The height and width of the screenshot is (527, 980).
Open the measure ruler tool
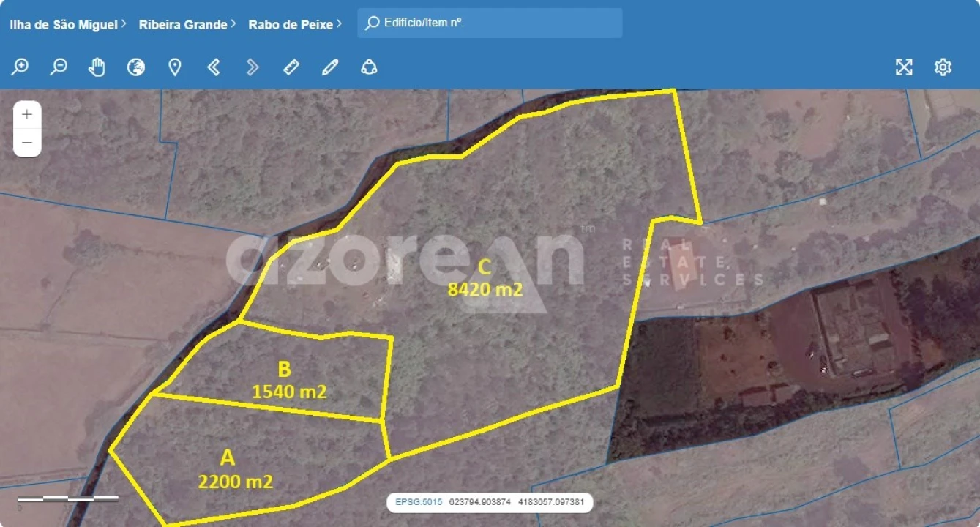tap(291, 67)
